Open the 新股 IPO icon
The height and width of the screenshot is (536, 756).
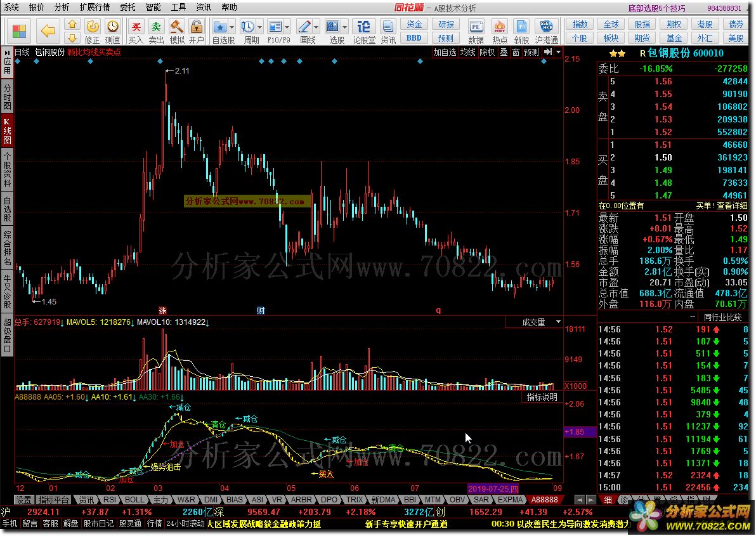[x=521, y=31]
